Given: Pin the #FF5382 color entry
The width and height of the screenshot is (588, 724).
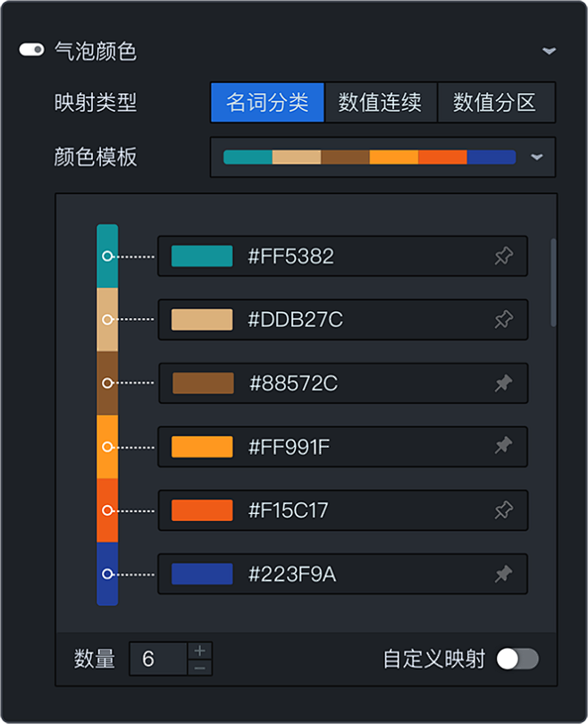Looking at the screenshot, I should pos(503,256).
